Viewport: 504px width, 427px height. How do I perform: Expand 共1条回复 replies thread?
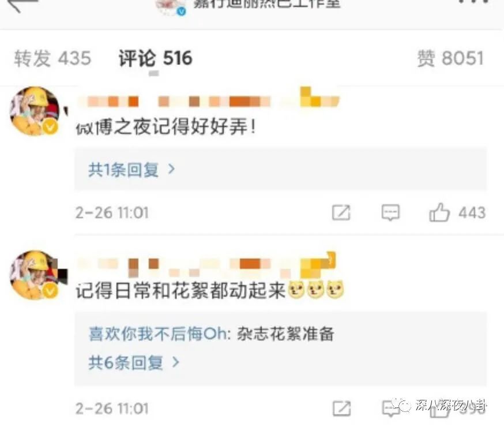coord(131,169)
